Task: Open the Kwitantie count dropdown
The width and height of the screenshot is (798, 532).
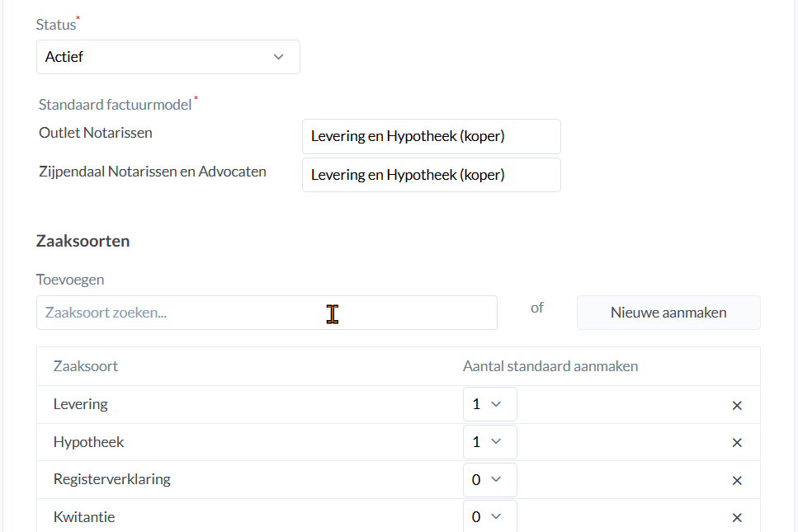Action: coord(489,517)
